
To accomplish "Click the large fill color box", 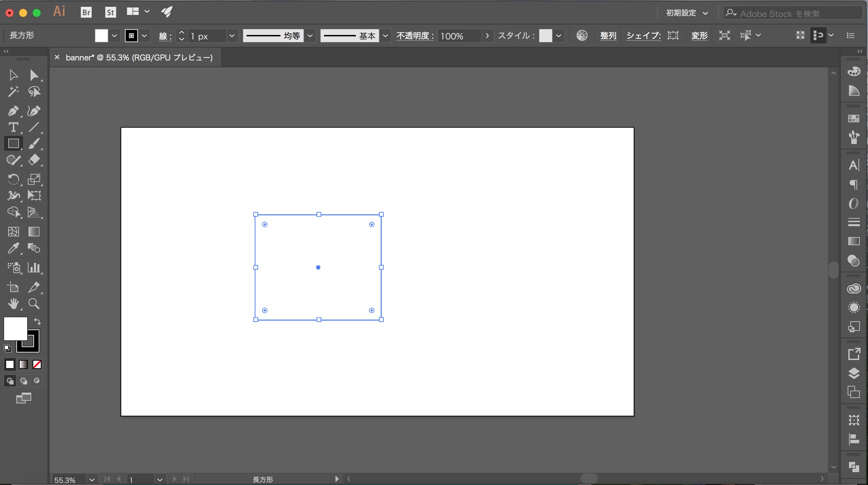I will [x=15, y=328].
